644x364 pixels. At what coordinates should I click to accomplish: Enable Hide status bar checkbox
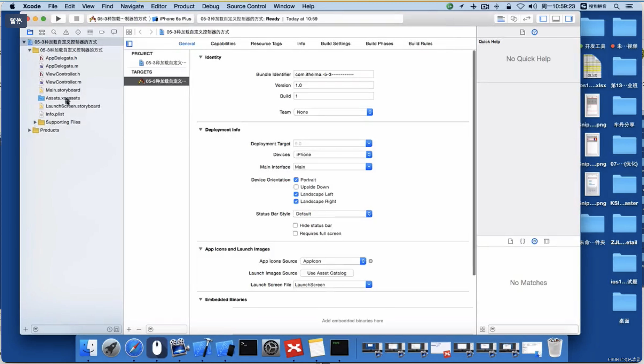pyautogui.click(x=295, y=225)
